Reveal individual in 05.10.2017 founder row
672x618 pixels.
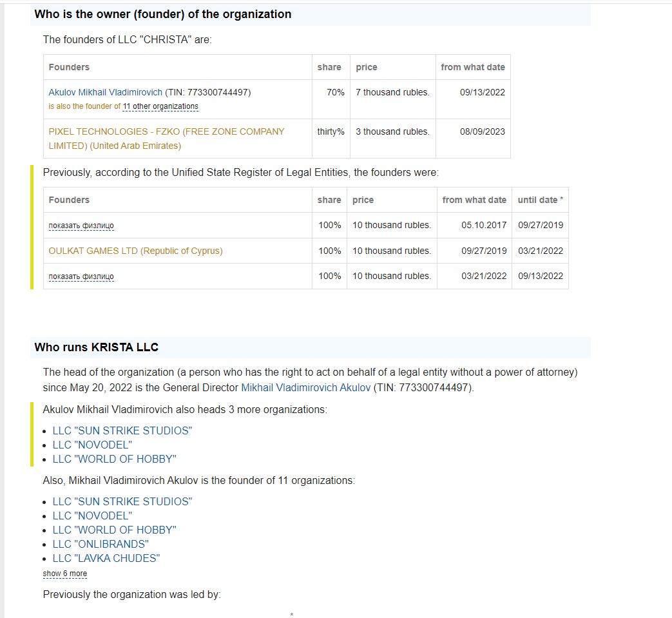tap(81, 226)
